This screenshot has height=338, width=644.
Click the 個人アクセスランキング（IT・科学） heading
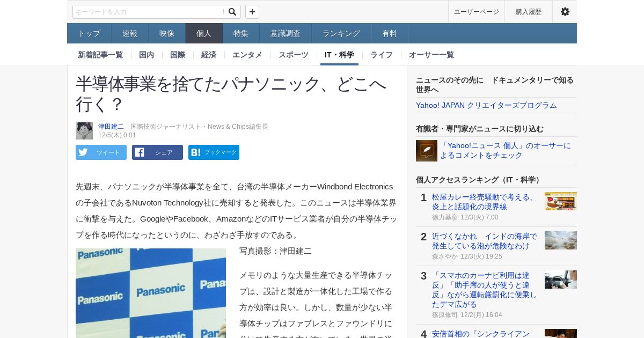[x=479, y=180]
